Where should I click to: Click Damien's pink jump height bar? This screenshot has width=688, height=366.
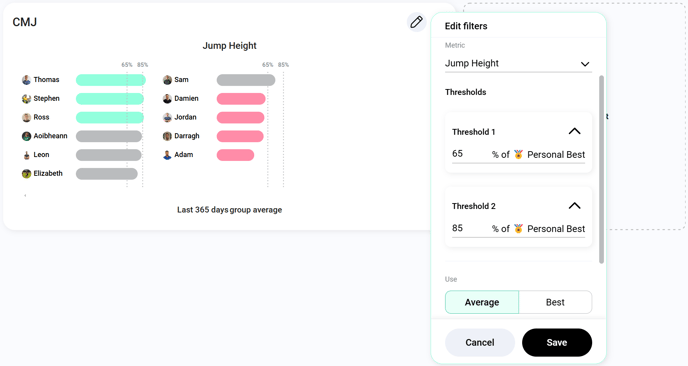click(241, 99)
